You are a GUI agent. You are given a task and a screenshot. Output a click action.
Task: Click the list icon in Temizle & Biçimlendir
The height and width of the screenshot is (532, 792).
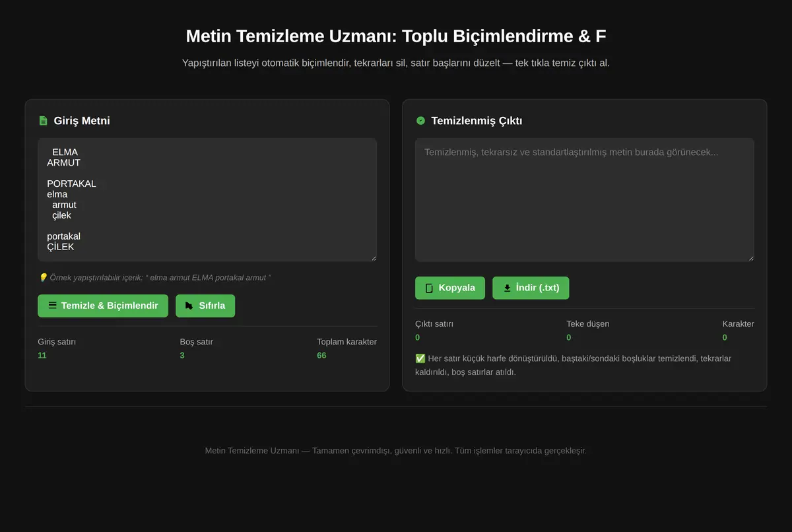tap(52, 306)
